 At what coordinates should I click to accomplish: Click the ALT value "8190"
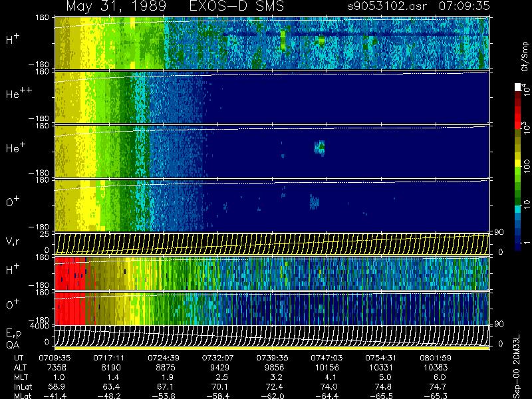[110, 368]
